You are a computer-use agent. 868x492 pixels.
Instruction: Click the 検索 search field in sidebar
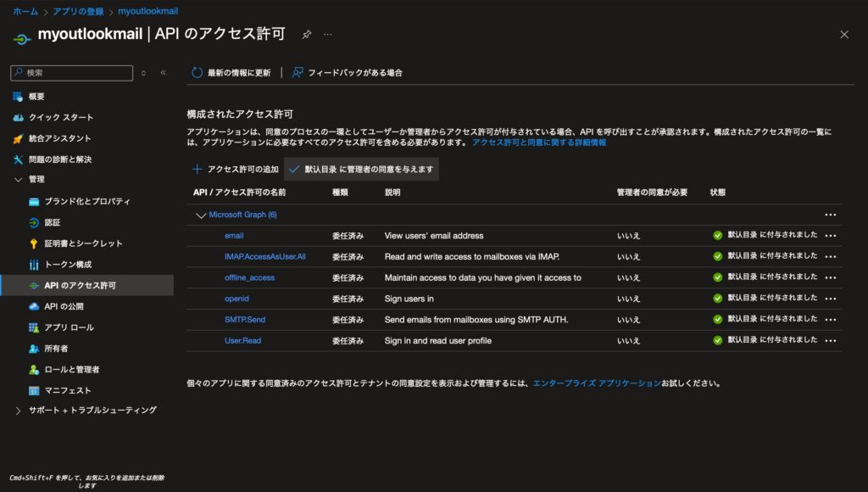tap(76, 73)
